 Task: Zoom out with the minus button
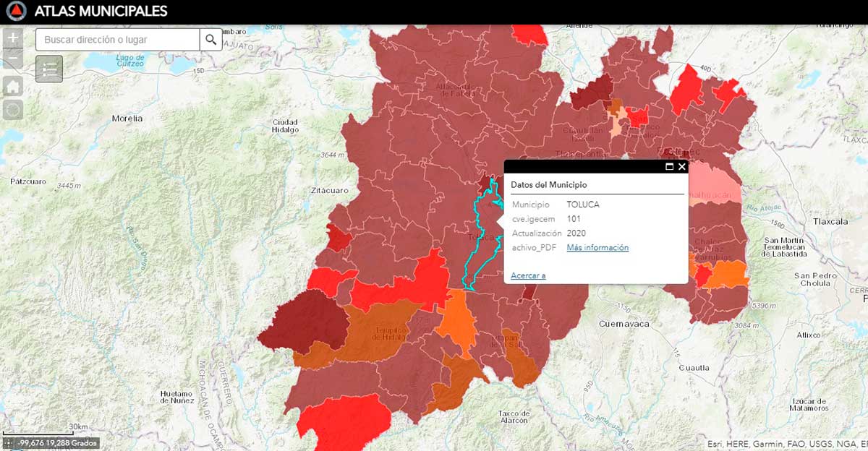pos(13,59)
